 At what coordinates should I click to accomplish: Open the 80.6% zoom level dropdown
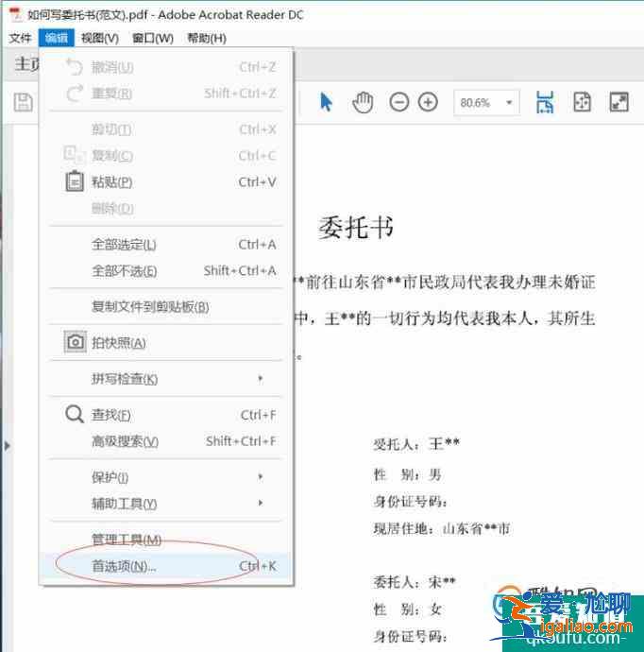509,102
